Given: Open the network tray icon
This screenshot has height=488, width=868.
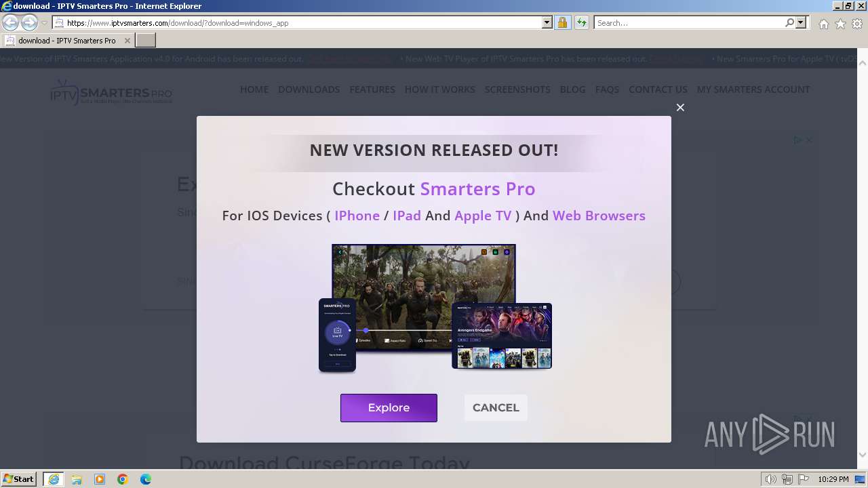Looking at the screenshot, I should coord(787,479).
